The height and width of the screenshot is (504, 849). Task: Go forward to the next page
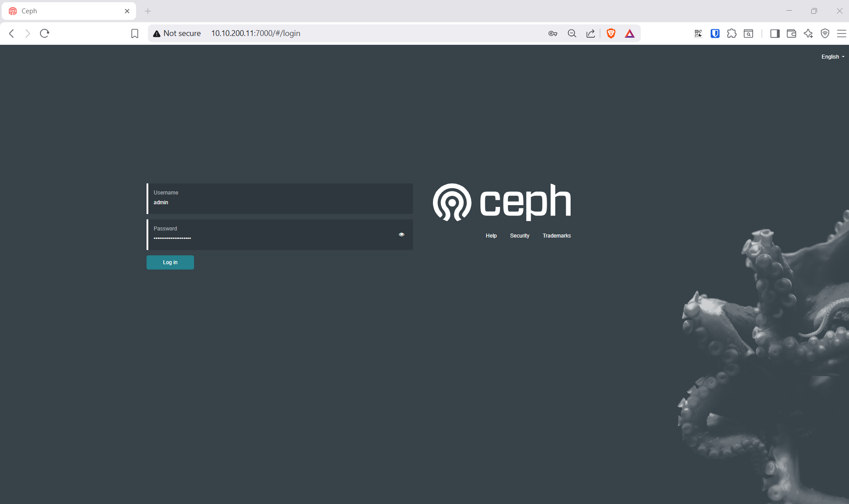click(28, 33)
